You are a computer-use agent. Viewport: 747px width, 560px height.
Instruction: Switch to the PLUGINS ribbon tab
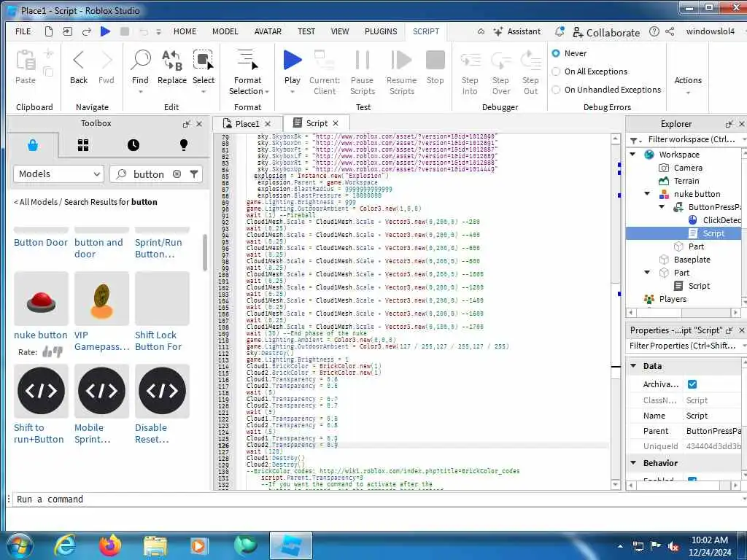click(x=381, y=31)
